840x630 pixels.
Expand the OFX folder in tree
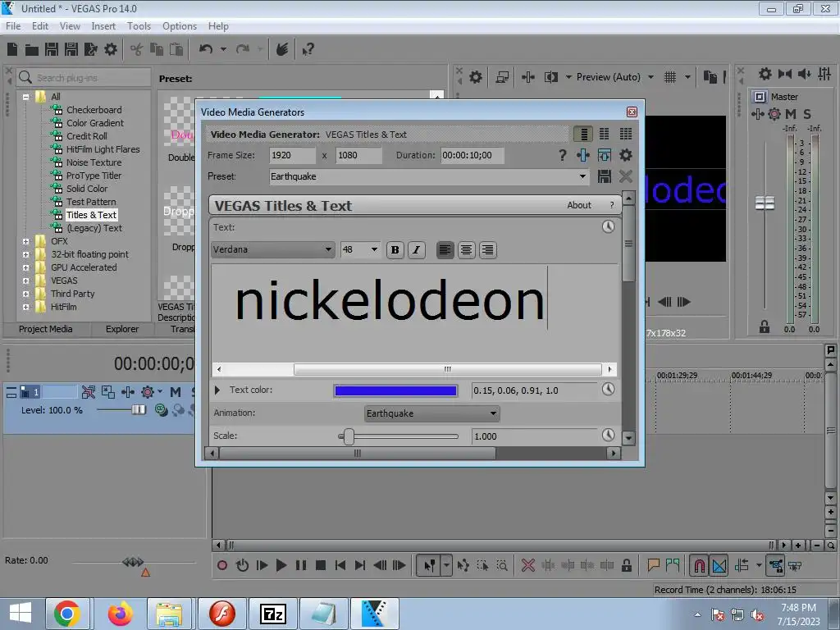coord(25,241)
